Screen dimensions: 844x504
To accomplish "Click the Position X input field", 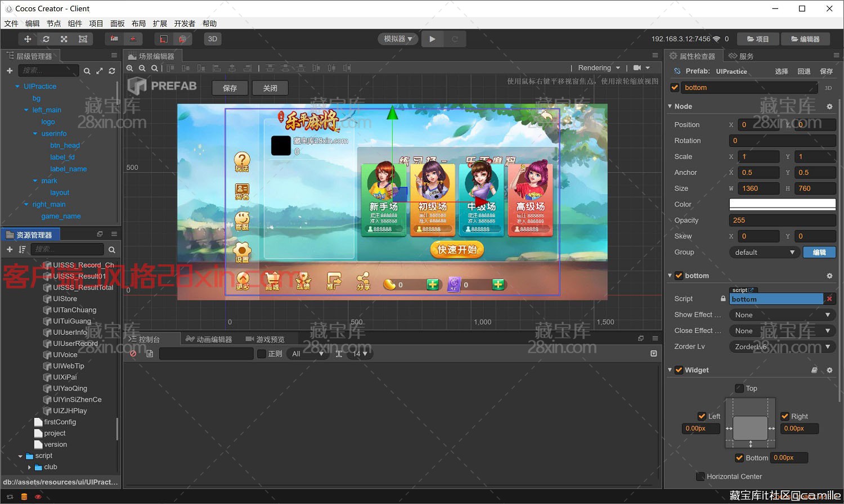I will (758, 125).
